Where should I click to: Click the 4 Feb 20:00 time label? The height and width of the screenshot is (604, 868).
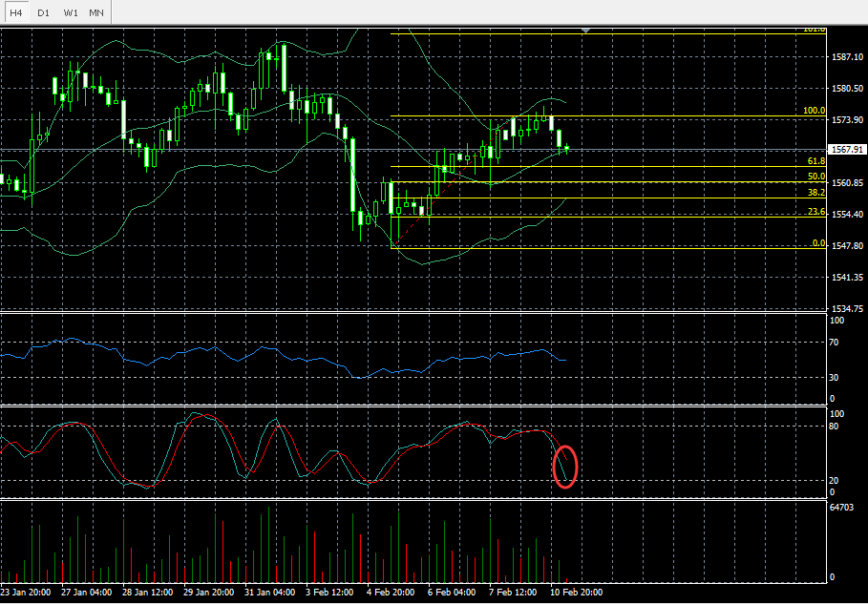(x=391, y=593)
